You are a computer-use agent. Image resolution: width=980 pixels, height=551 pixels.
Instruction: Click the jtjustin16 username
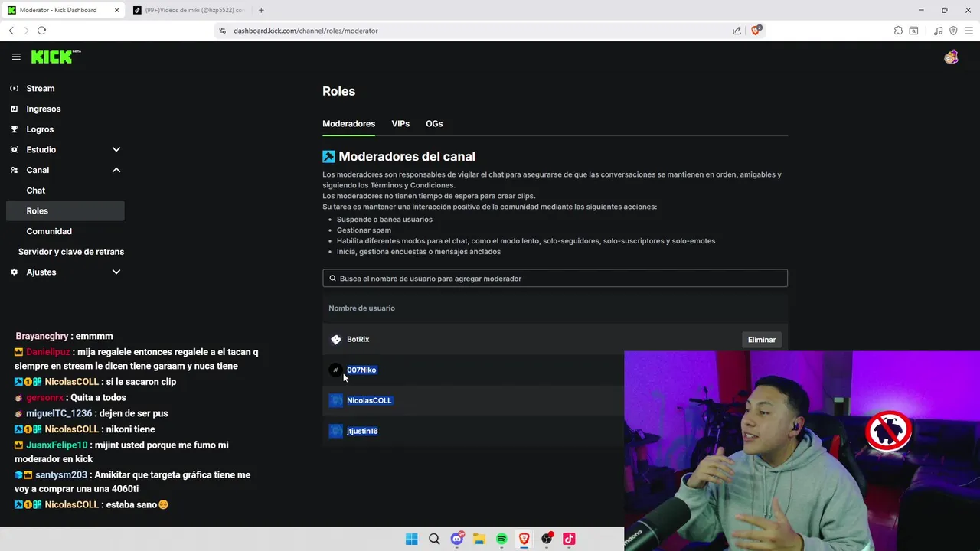[362, 431]
